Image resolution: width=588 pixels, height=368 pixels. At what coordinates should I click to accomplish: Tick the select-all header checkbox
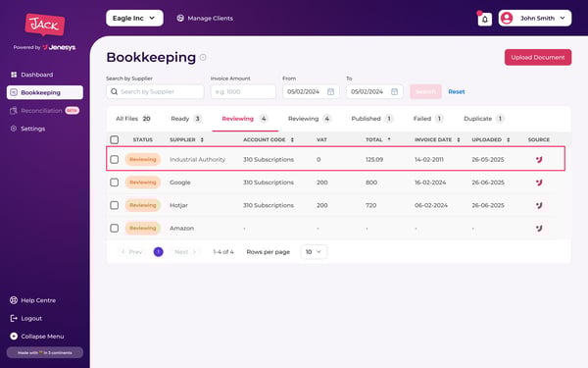coord(115,139)
